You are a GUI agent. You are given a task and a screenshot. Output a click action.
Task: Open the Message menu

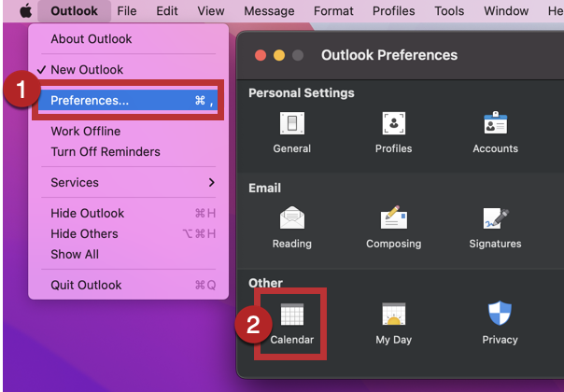(269, 11)
